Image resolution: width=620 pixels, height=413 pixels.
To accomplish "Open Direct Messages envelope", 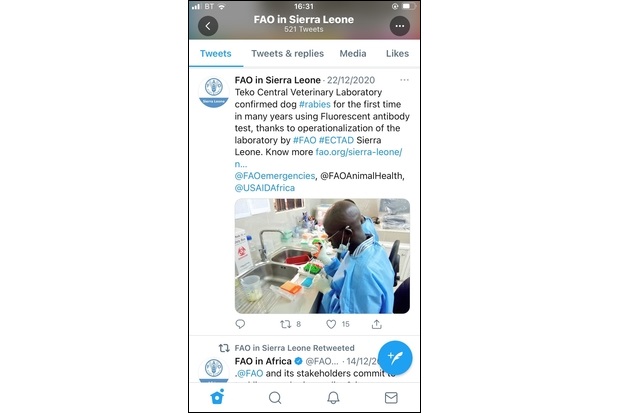I will point(391,398).
